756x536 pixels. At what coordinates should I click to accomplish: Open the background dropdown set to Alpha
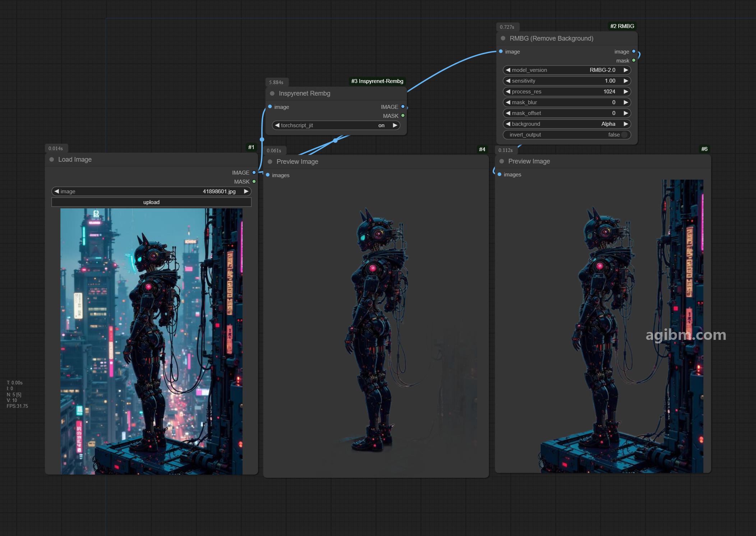coord(567,124)
